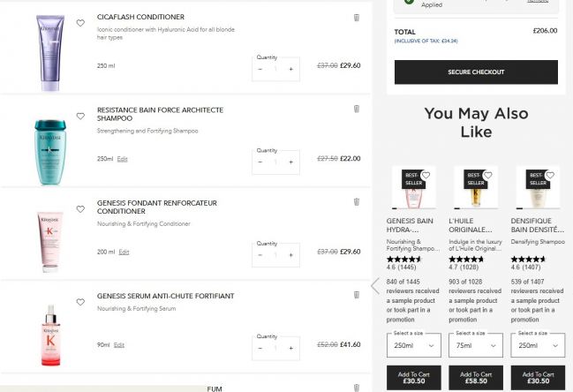Open size dropdown for Densifique Bain Densité
This screenshot has height=392, width=573.
tap(538, 346)
